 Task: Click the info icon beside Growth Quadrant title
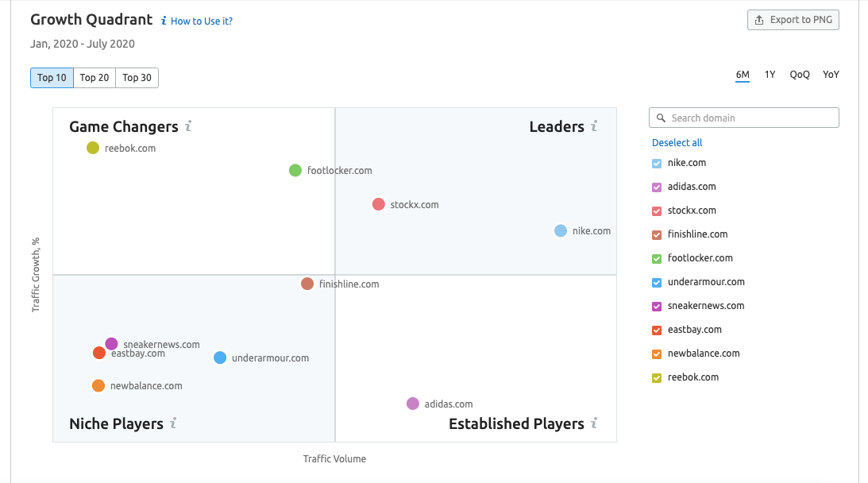click(x=163, y=20)
